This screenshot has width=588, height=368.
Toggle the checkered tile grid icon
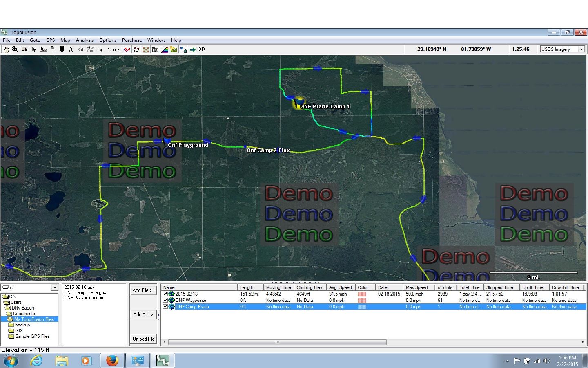pos(146,49)
